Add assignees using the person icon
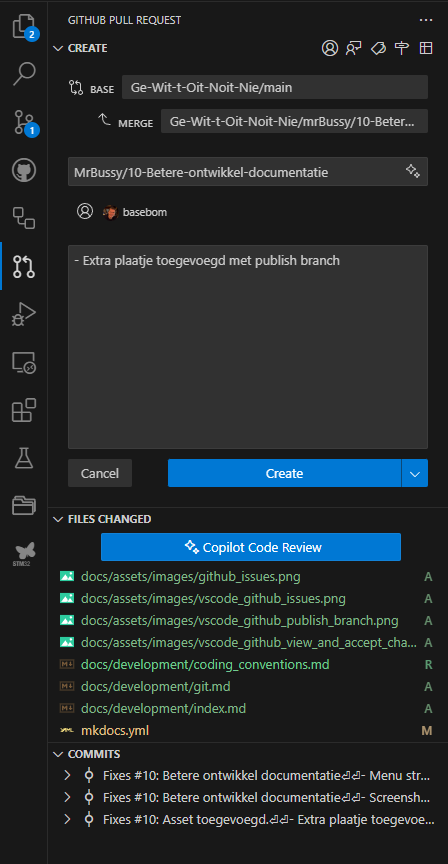This screenshot has height=864, width=448. pos(330,48)
